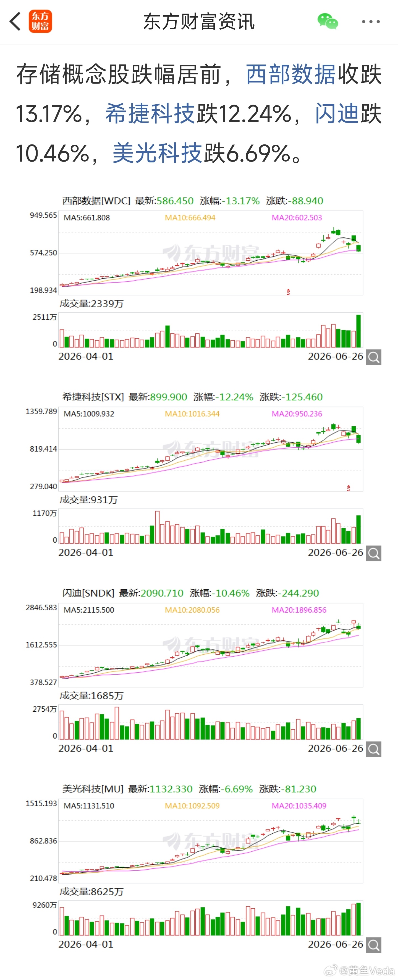Select STX latest price 899.900
Screen dimensions: 398x980
[168, 397]
